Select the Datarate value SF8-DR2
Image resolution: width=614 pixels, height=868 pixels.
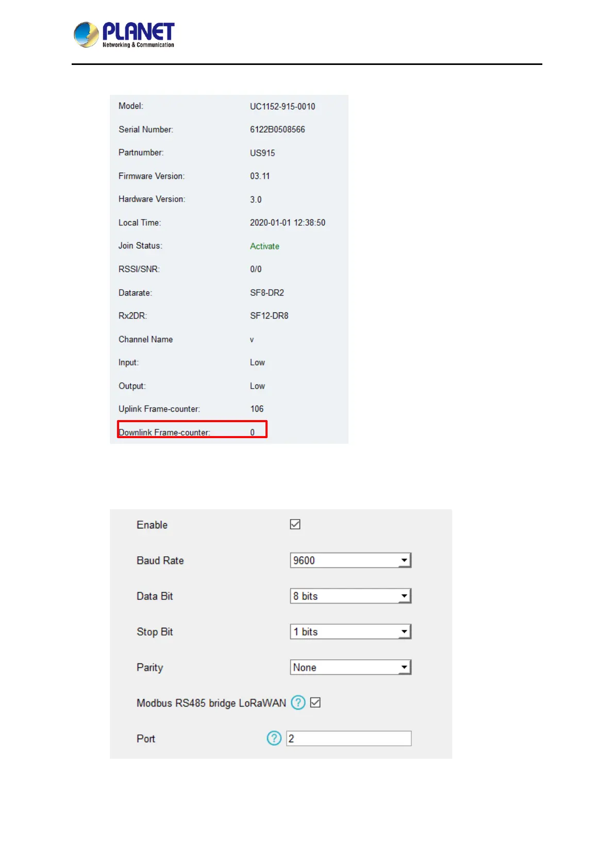pos(267,293)
